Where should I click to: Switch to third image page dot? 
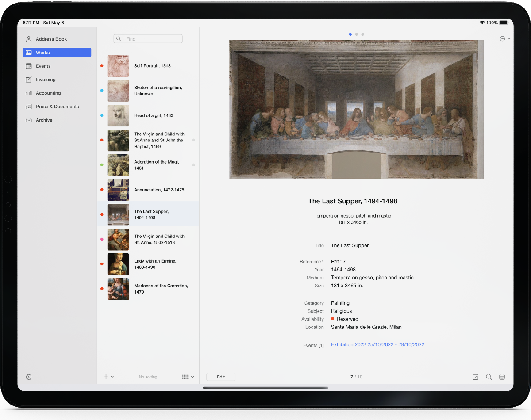[363, 34]
